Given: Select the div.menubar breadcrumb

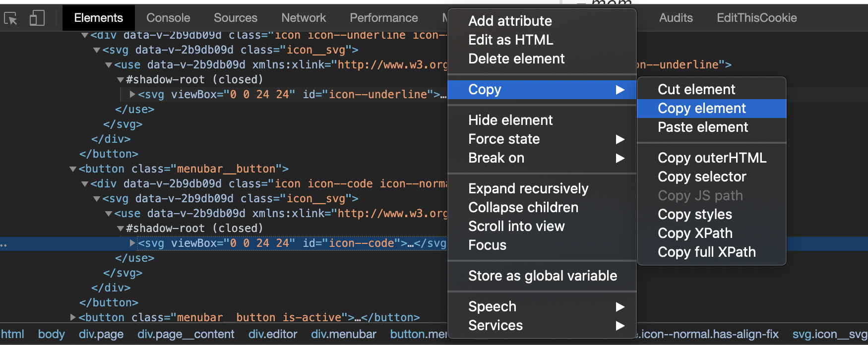Looking at the screenshot, I should (344, 334).
